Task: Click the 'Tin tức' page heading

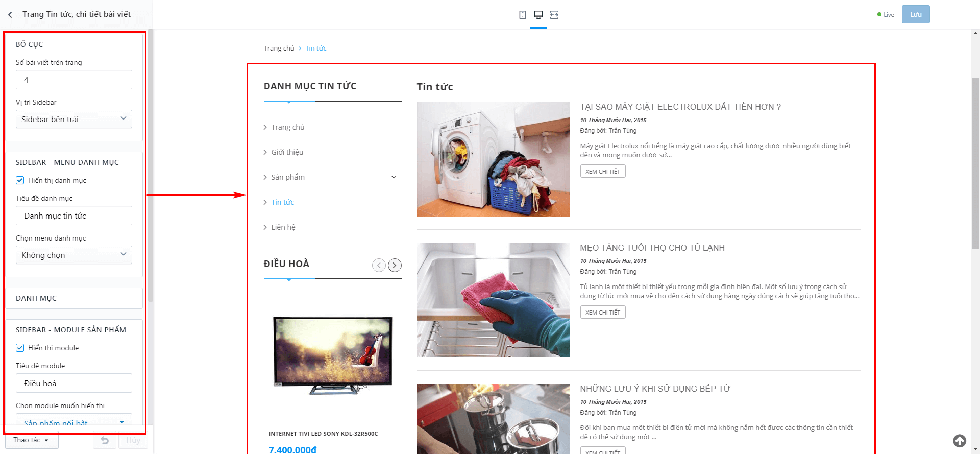Action: (x=435, y=87)
